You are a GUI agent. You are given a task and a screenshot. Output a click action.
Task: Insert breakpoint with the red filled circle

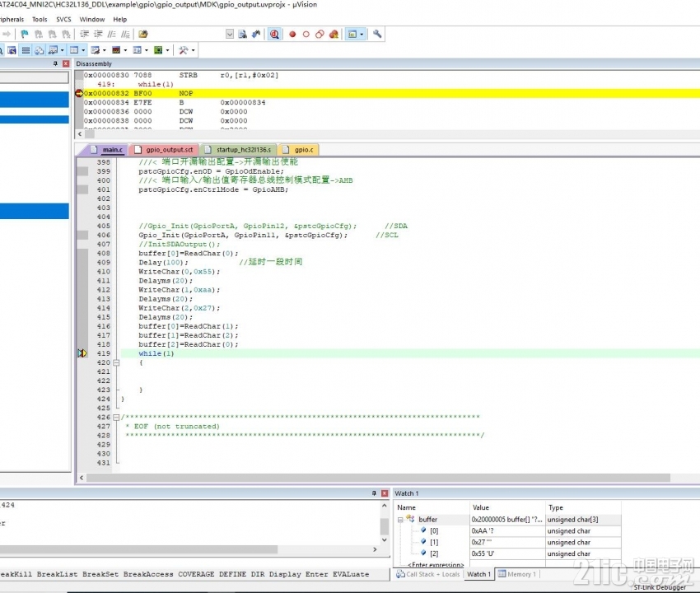pyautogui.click(x=292, y=34)
